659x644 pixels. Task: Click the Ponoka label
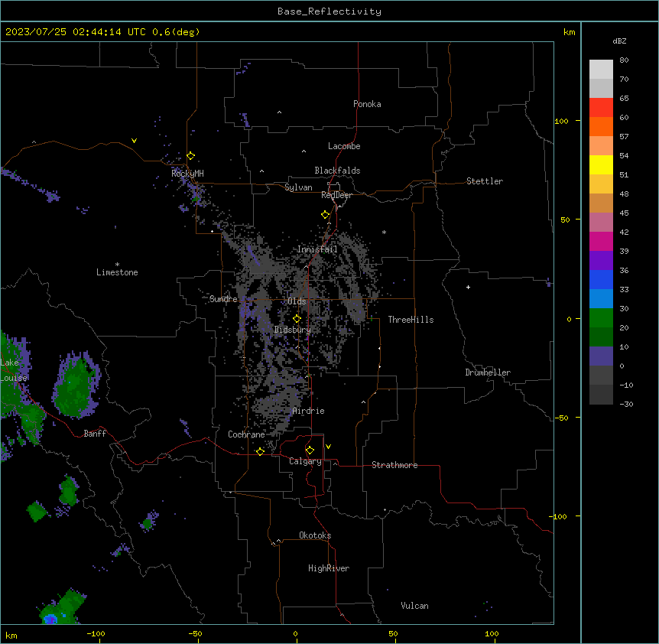[367, 104]
